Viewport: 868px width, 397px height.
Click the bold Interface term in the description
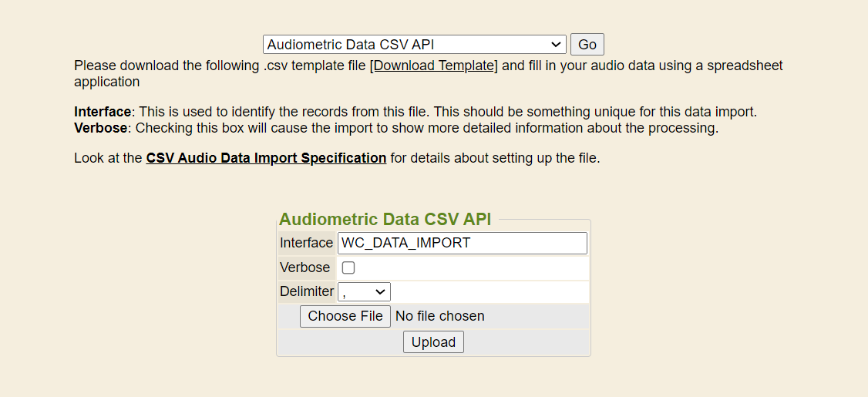click(x=103, y=112)
